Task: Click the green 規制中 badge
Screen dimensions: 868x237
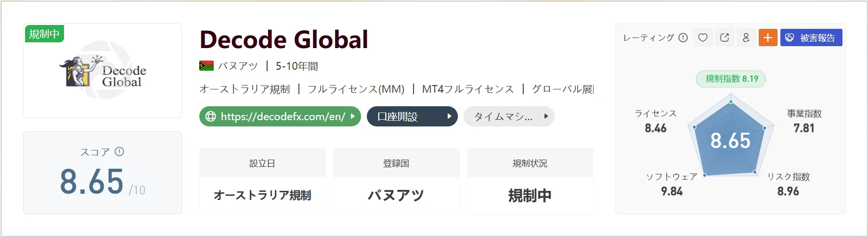Action: (x=44, y=34)
